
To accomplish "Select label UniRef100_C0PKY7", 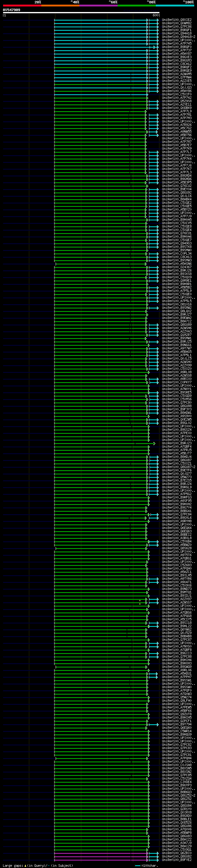I will [177, 382].
